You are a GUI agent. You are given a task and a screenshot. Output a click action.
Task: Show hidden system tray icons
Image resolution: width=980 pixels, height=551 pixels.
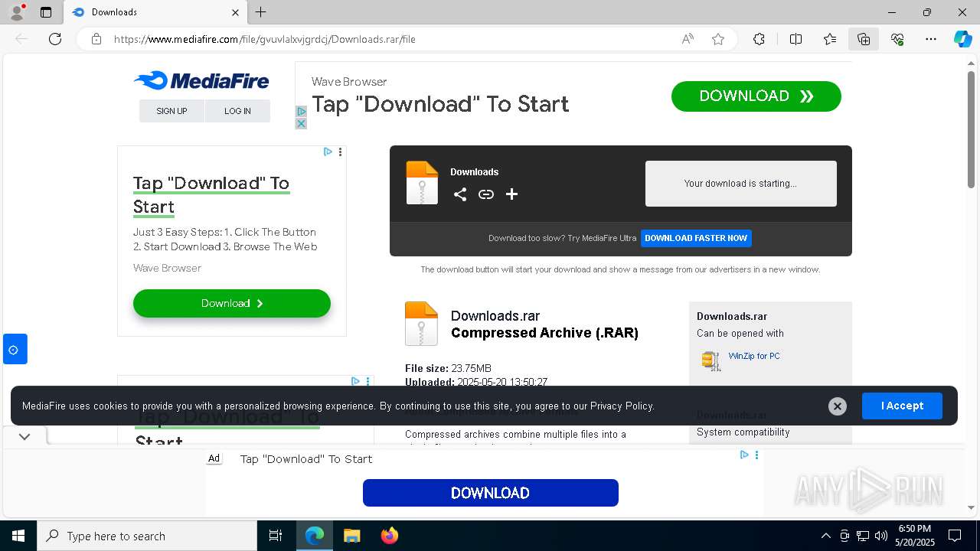click(x=825, y=536)
